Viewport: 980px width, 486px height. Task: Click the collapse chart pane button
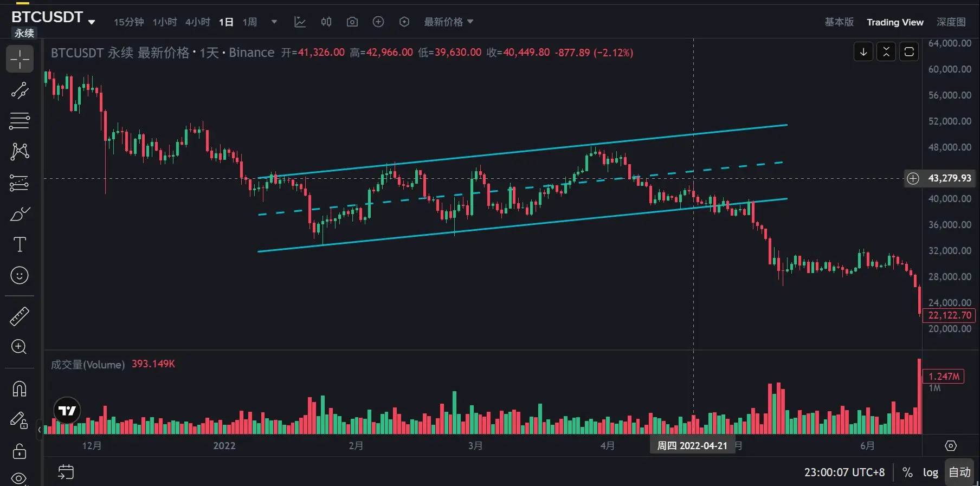[x=886, y=52]
